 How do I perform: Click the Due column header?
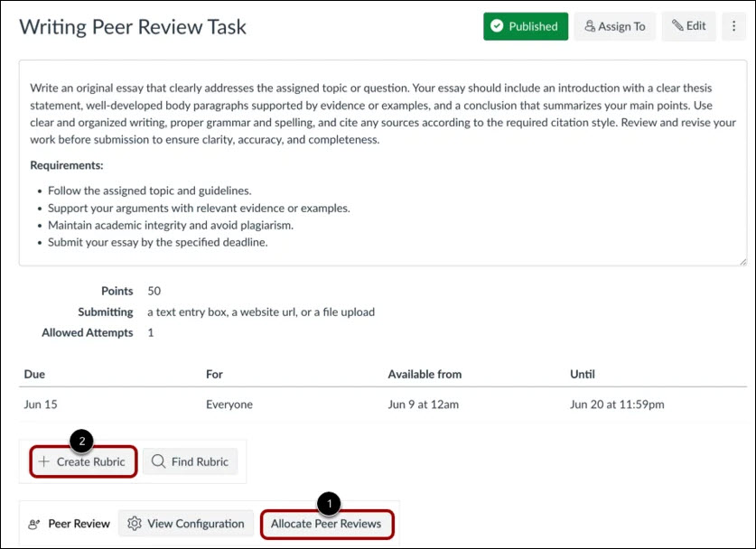pyautogui.click(x=34, y=375)
